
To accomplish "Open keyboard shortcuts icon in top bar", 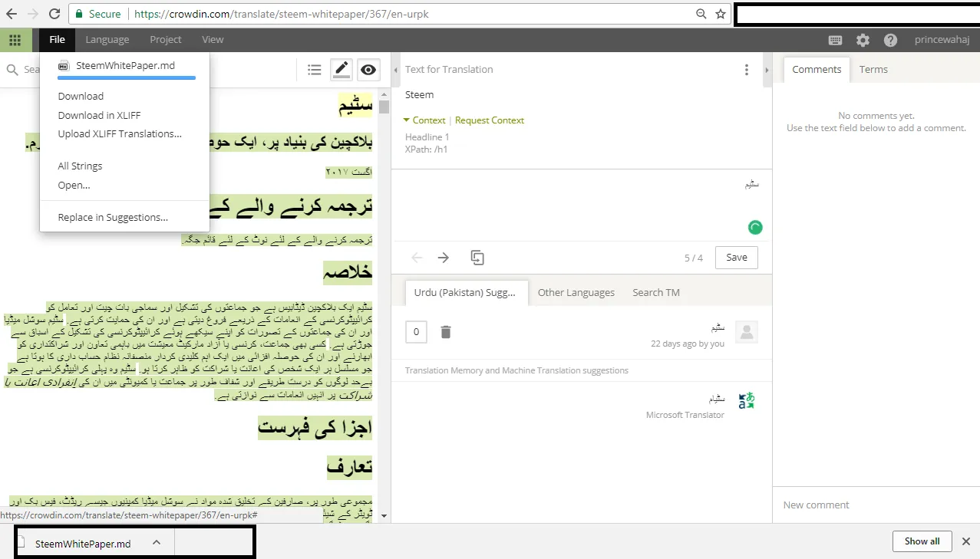I will pyautogui.click(x=836, y=40).
